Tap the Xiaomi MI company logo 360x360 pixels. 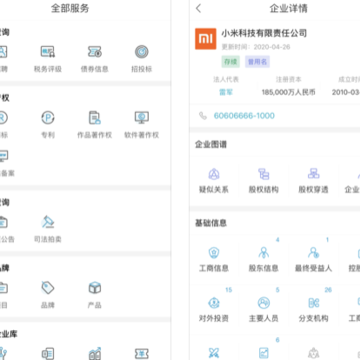pyautogui.click(x=205, y=39)
